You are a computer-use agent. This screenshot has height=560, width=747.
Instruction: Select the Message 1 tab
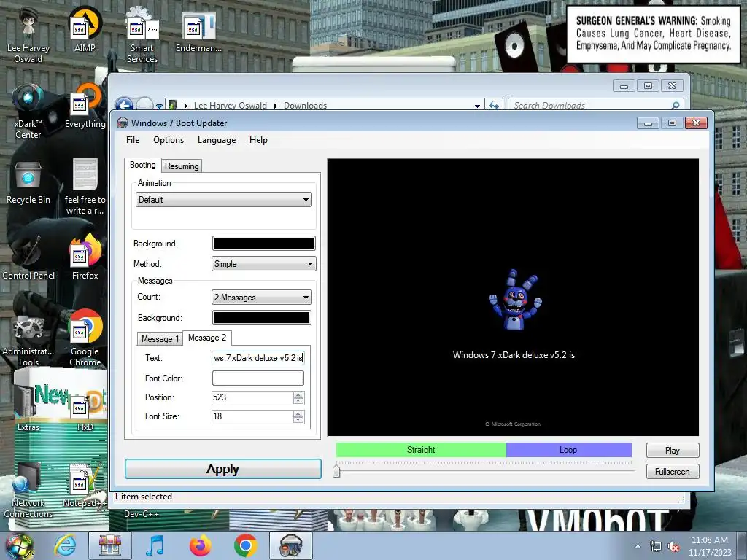[x=160, y=338]
